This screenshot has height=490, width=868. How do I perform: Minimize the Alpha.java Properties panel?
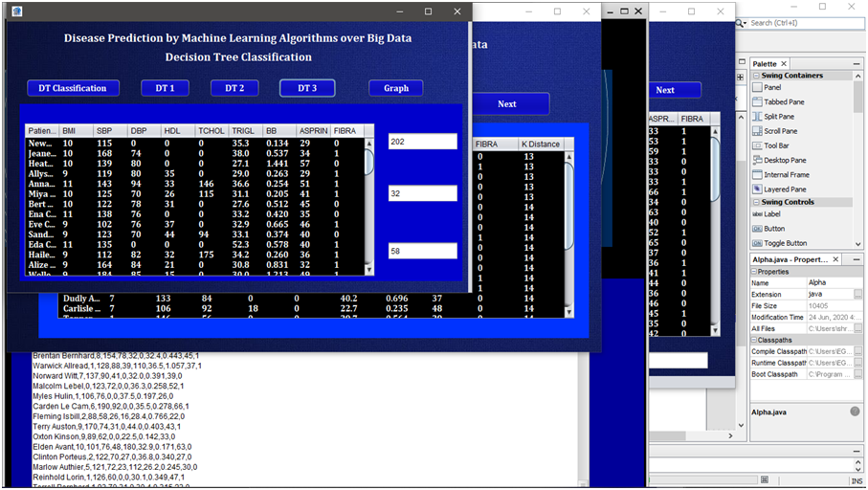(857, 259)
